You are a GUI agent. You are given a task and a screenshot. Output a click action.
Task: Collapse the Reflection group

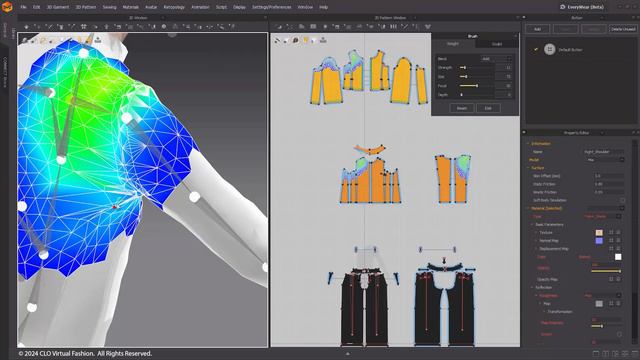pos(532,287)
